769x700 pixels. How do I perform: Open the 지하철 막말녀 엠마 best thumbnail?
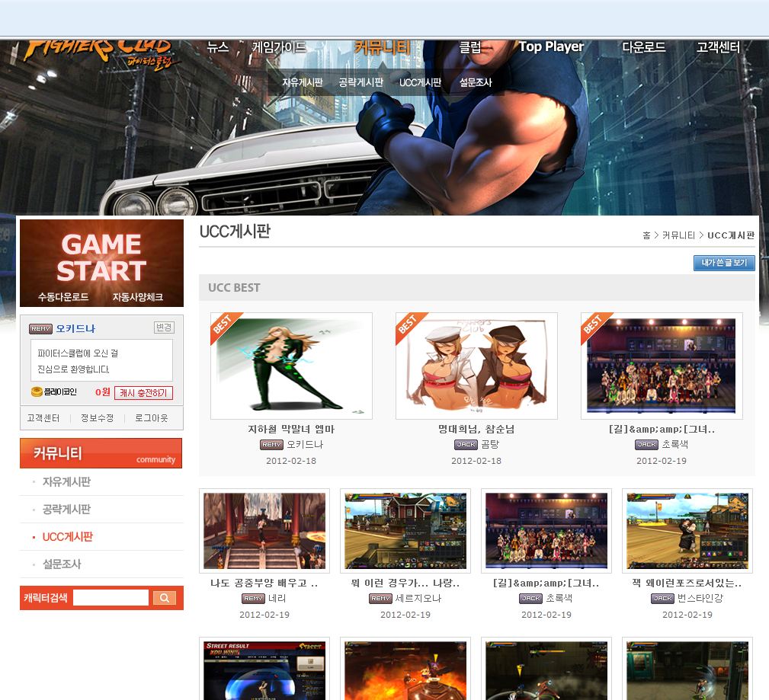pos(291,366)
